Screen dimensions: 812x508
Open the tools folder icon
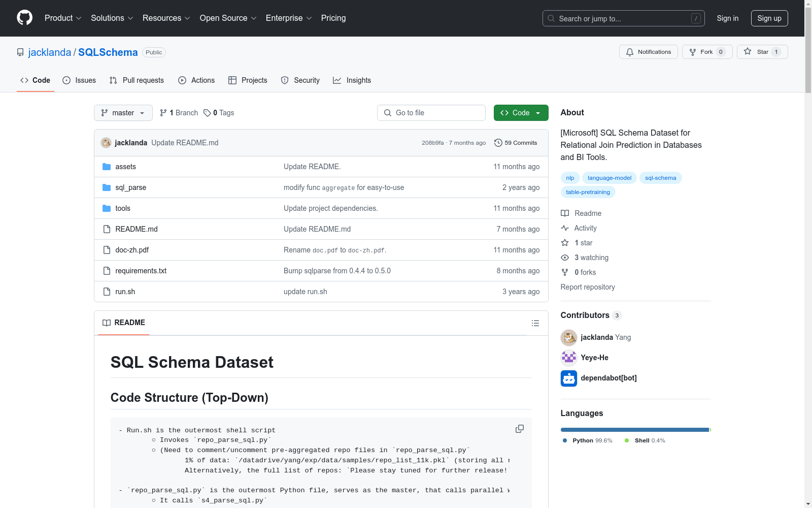(107, 208)
